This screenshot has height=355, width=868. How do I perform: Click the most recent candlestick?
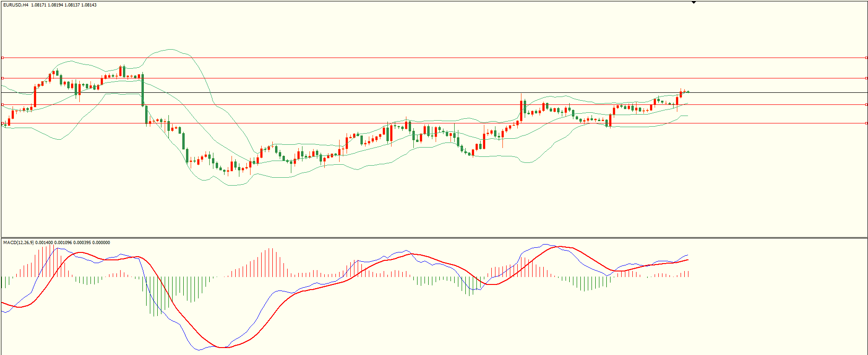[688, 91]
